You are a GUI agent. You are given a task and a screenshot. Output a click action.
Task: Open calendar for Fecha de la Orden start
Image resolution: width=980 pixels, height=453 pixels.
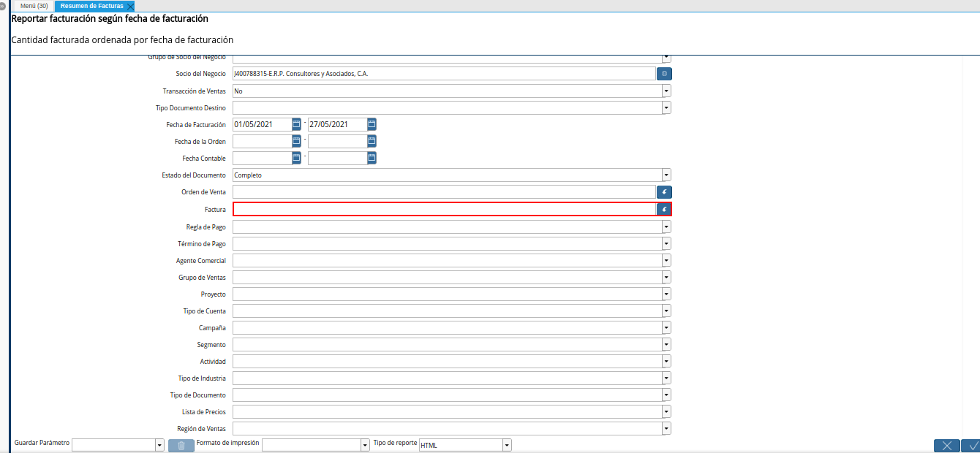point(296,141)
